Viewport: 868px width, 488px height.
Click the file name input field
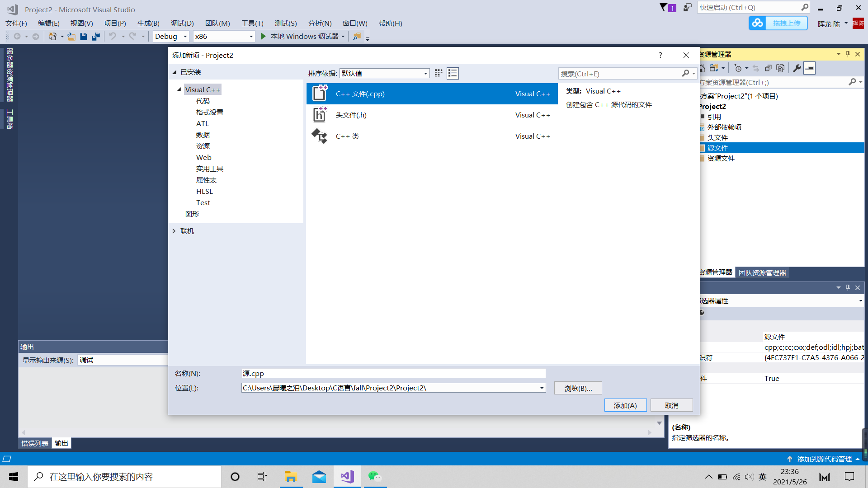393,373
